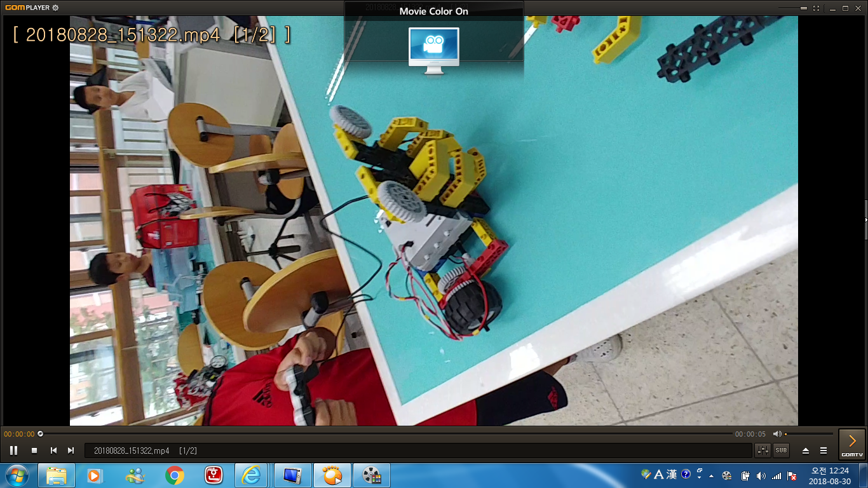Open the network signal tray icon
868x488 pixels.
[776, 475]
